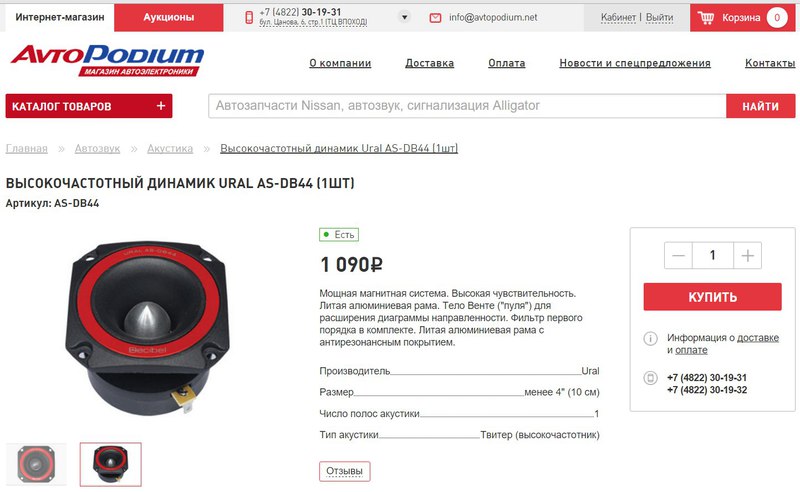Click the info icon beside delivery information
800x492 pixels.
pos(650,338)
